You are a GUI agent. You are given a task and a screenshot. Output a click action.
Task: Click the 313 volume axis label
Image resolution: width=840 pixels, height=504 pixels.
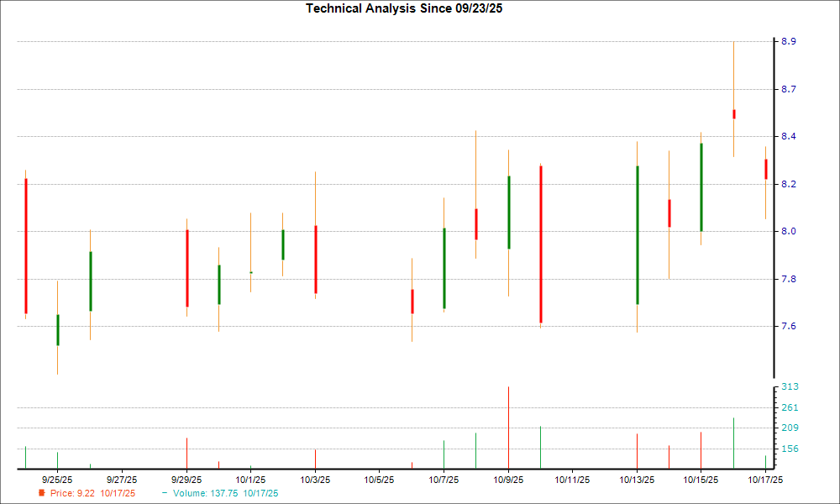click(789, 386)
